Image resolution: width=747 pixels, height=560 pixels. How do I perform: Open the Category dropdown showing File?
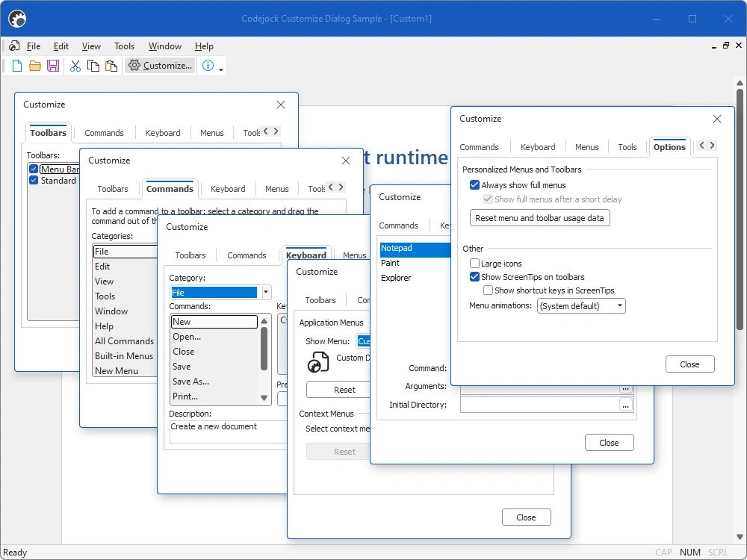(267, 292)
